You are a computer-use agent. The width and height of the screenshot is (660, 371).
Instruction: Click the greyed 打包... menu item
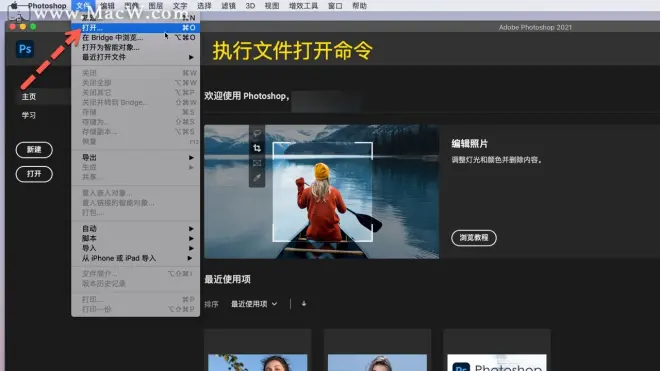click(x=136, y=212)
